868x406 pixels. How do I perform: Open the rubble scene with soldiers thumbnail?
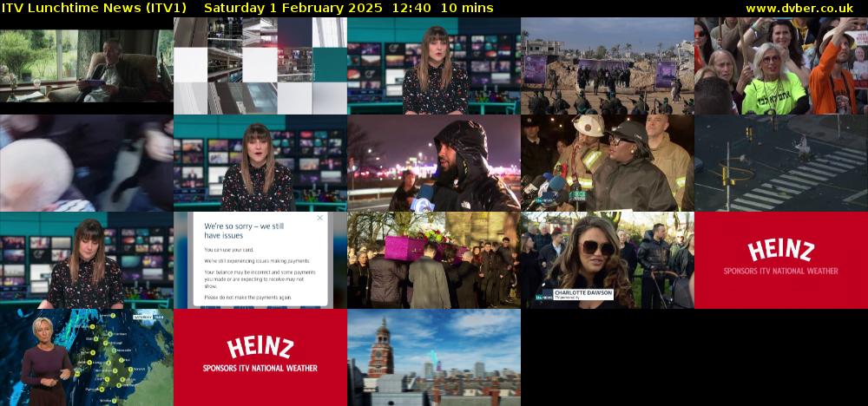[x=608, y=66]
